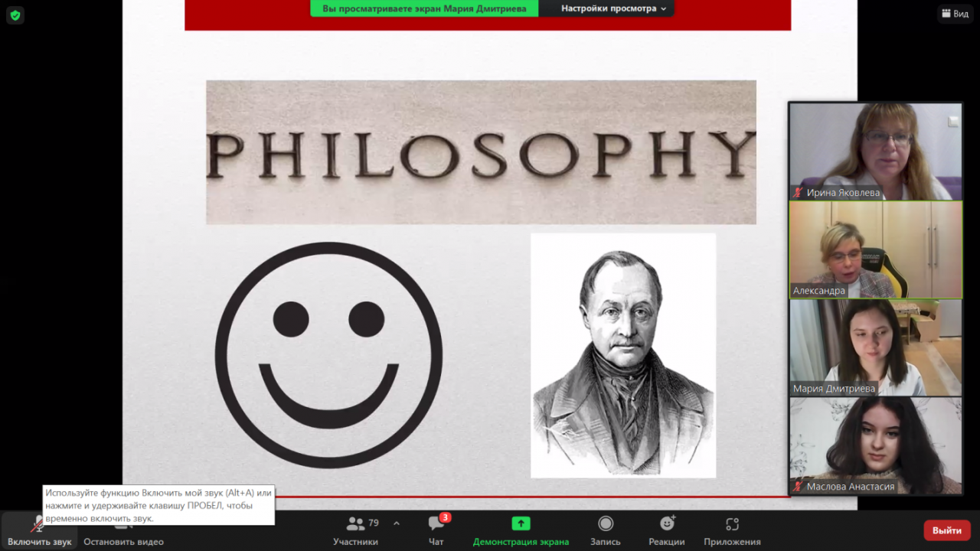The image size is (980, 551).
Task: Open the Приложения apps panel
Action: click(732, 530)
